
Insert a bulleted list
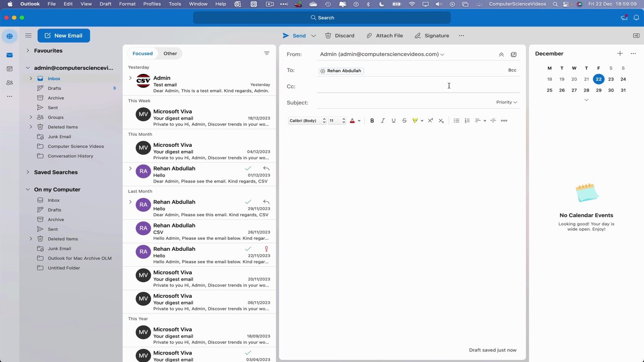456,121
